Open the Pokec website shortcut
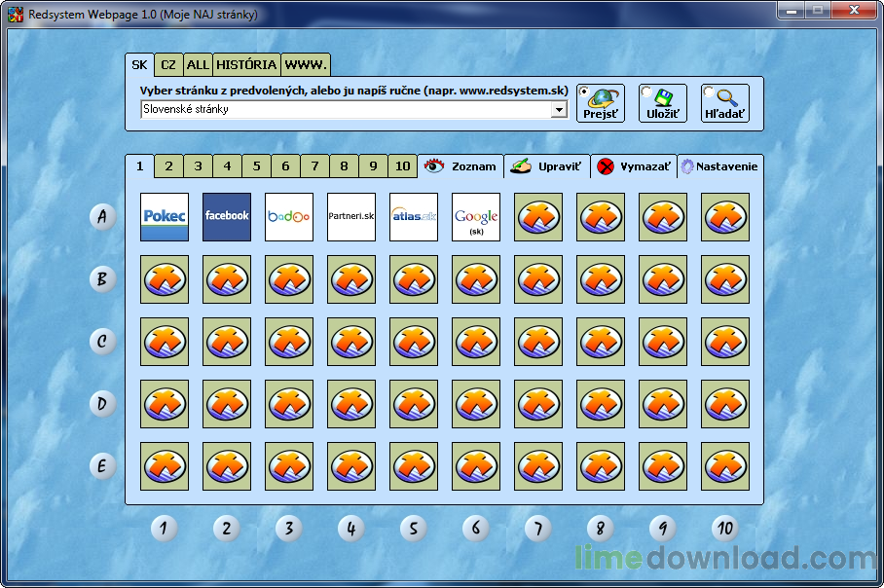This screenshot has height=588, width=884. [165, 216]
